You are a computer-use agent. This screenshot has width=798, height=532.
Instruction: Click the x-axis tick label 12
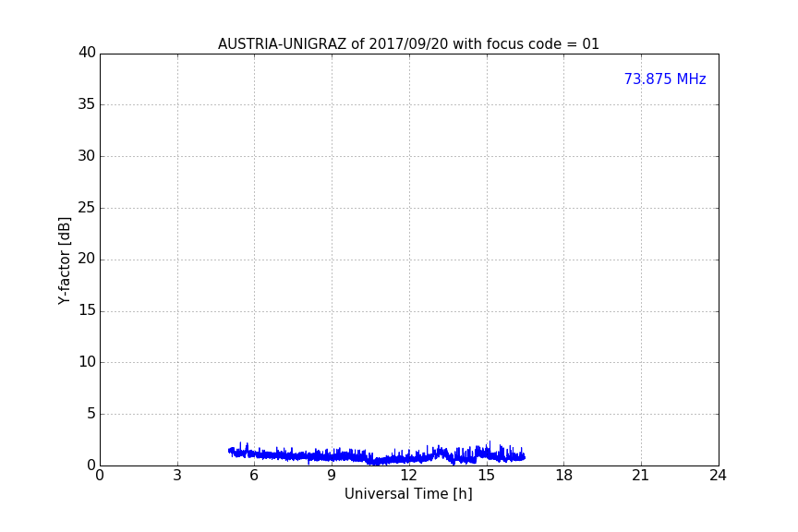click(x=408, y=476)
